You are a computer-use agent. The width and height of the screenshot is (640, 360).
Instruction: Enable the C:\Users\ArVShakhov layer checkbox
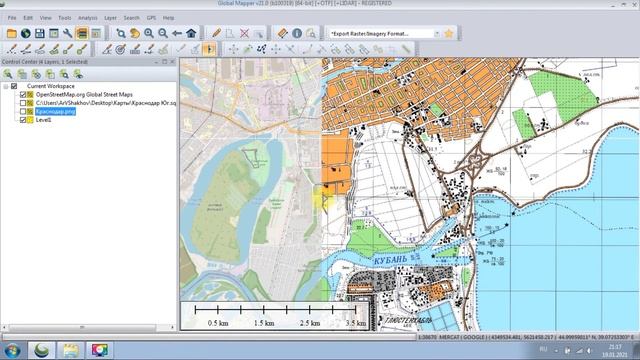[x=23, y=103]
